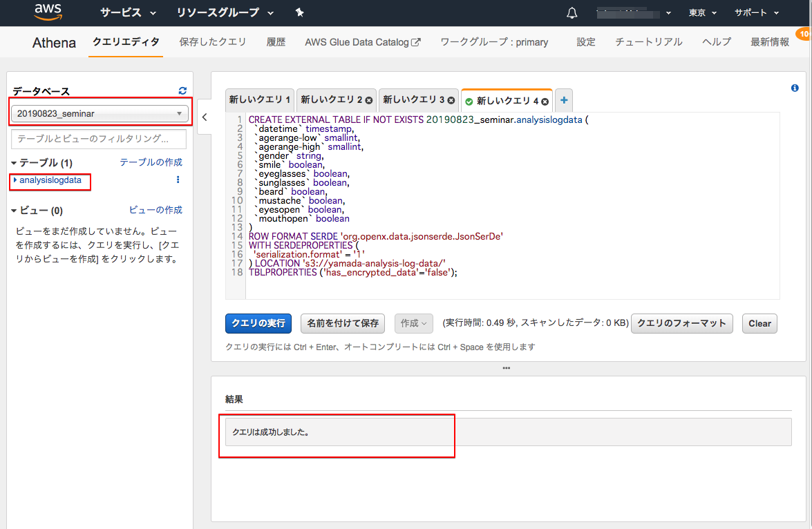Open the リソースグループ dropdown menu
812x529 pixels.
pos(225,12)
